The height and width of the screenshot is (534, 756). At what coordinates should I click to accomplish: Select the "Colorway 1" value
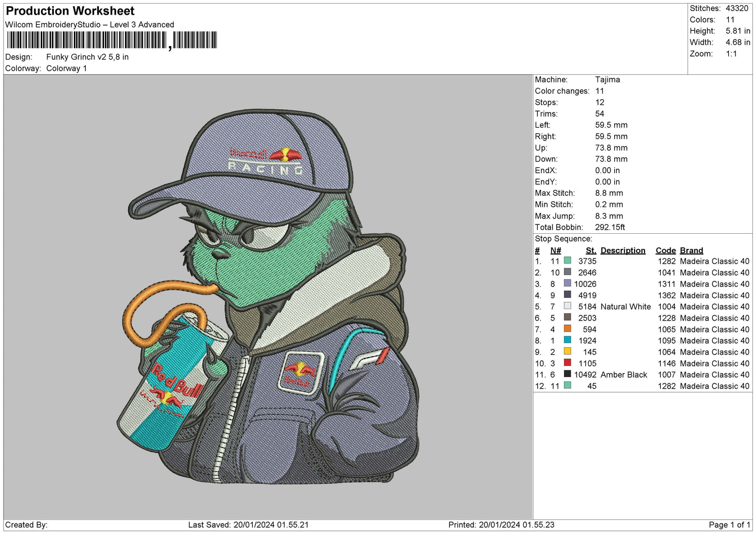coord(66,69)
